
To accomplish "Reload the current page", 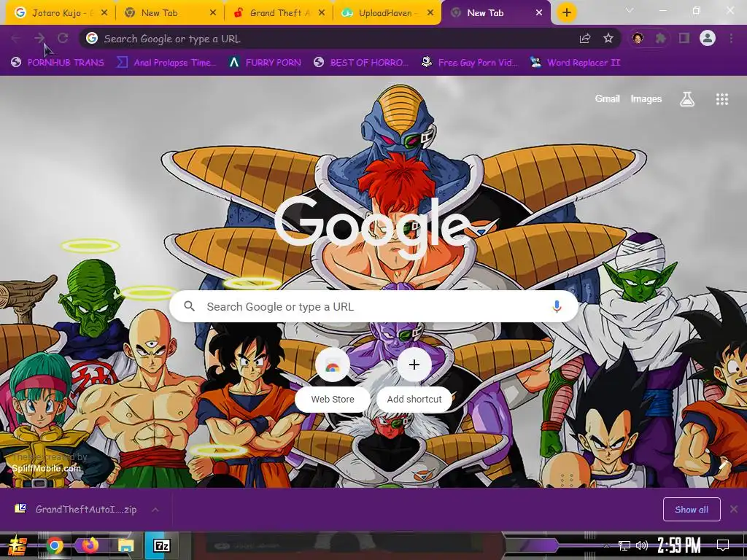I will tap(63, 39).
